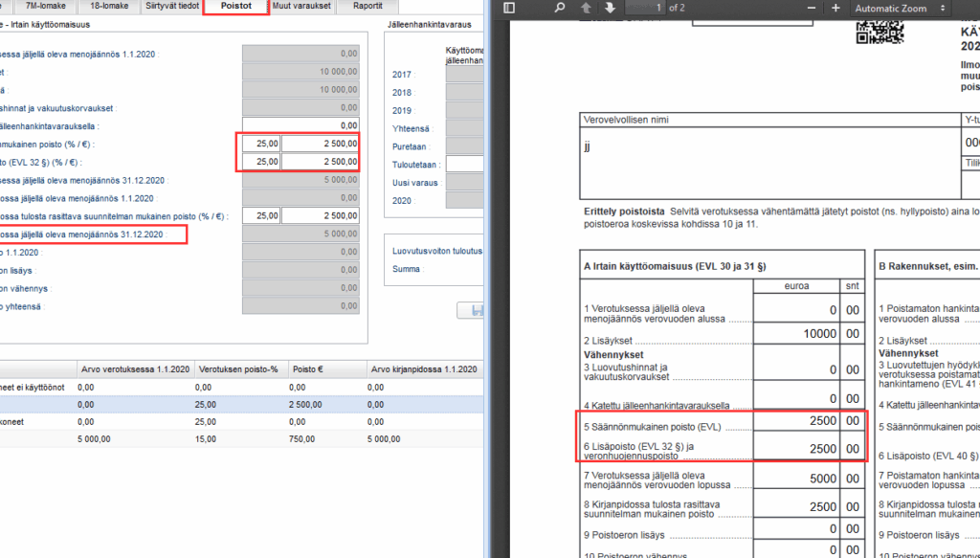980x558 pixels.
Task: Toggle the PDF viewer sidebar
Action: [x=509, y=8]
